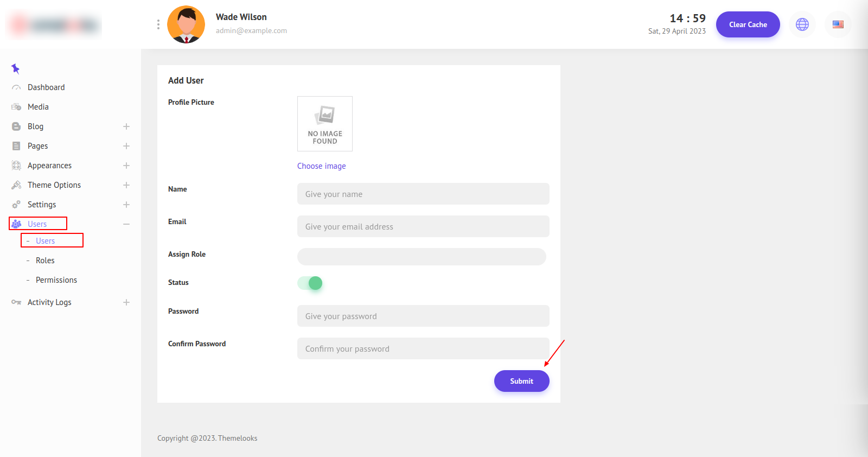Screen dimensions: 868x457
Task: Expand the Blog menu plus sign
Action: tap(126, 126)
